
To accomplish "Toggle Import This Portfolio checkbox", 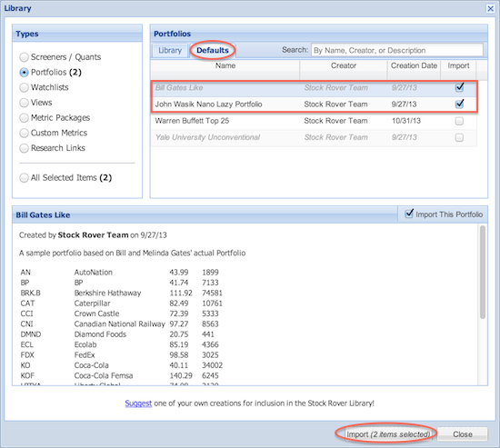I will click(409, 214).
